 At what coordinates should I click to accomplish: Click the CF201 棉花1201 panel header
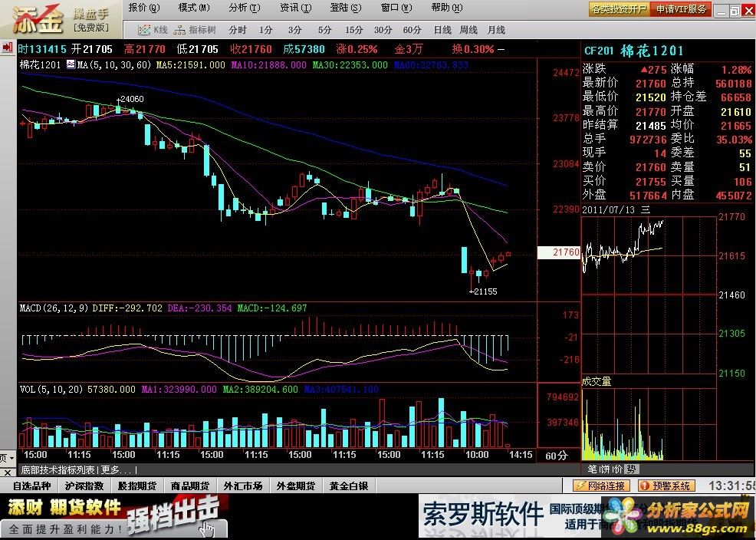[633, 51]
